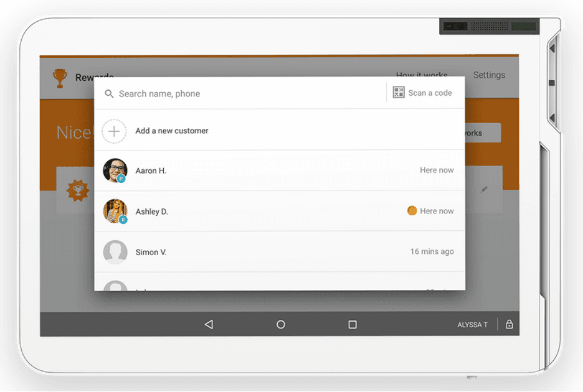
Task: Click the reward badge on Ashley D.'s avatar
Action: coord(123,220)
